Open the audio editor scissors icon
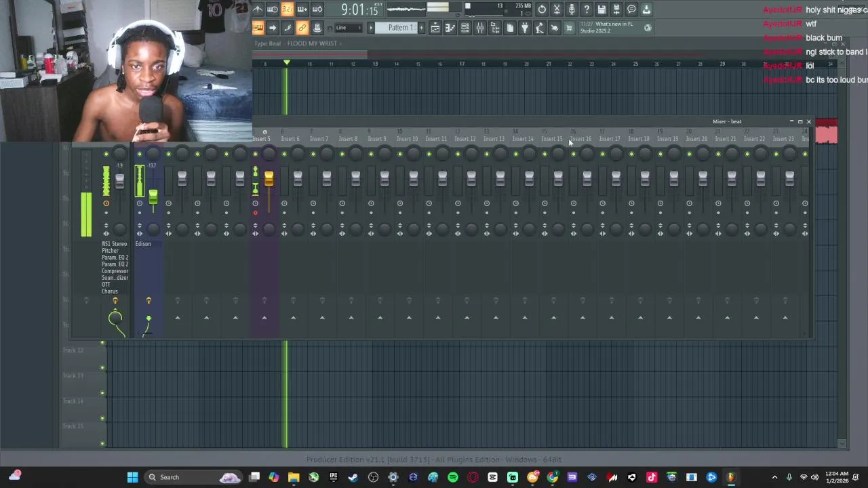The height and width of the screenshot is (488, 868). click(x=557, y=9)
